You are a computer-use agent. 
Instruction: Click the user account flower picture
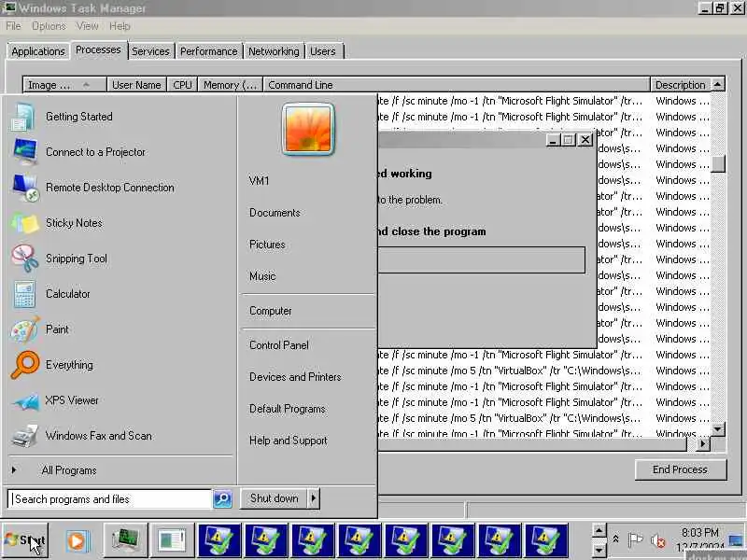tap(308, 129)
